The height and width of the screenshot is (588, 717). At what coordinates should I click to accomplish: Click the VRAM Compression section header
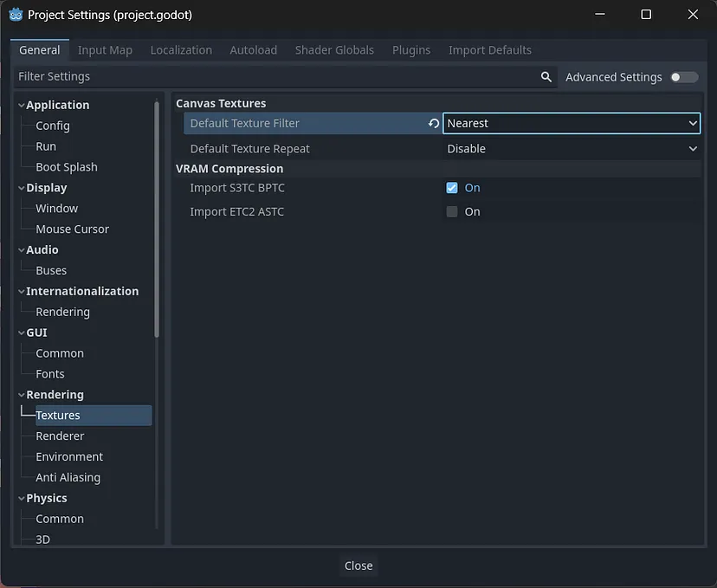click(229, 169)
